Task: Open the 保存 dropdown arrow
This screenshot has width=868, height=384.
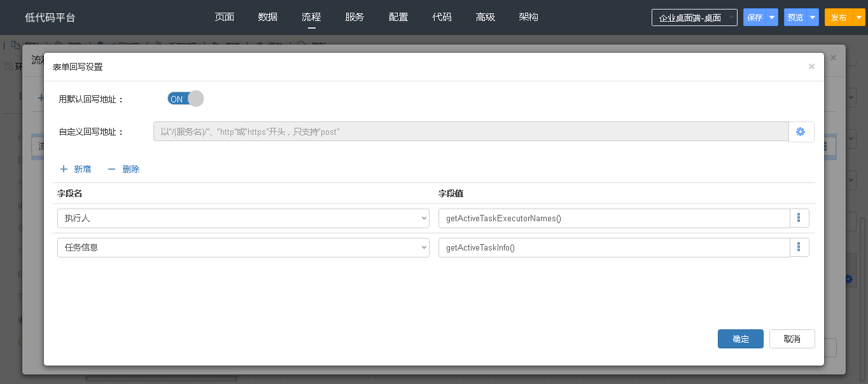Action: point(772,18)
